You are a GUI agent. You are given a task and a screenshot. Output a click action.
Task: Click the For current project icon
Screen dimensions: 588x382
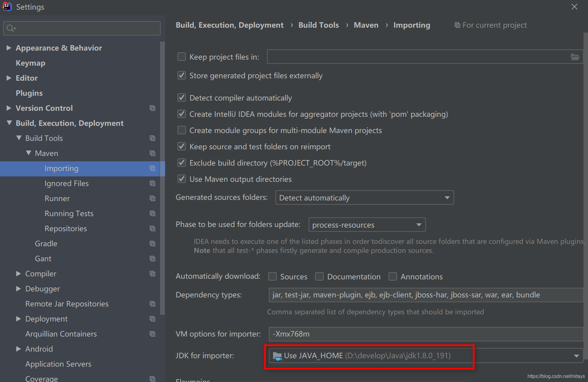457,25
